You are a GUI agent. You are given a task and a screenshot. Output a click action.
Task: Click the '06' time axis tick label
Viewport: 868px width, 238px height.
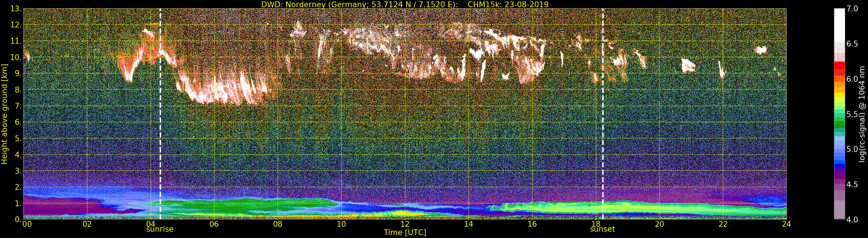click(x=214, y=224)
